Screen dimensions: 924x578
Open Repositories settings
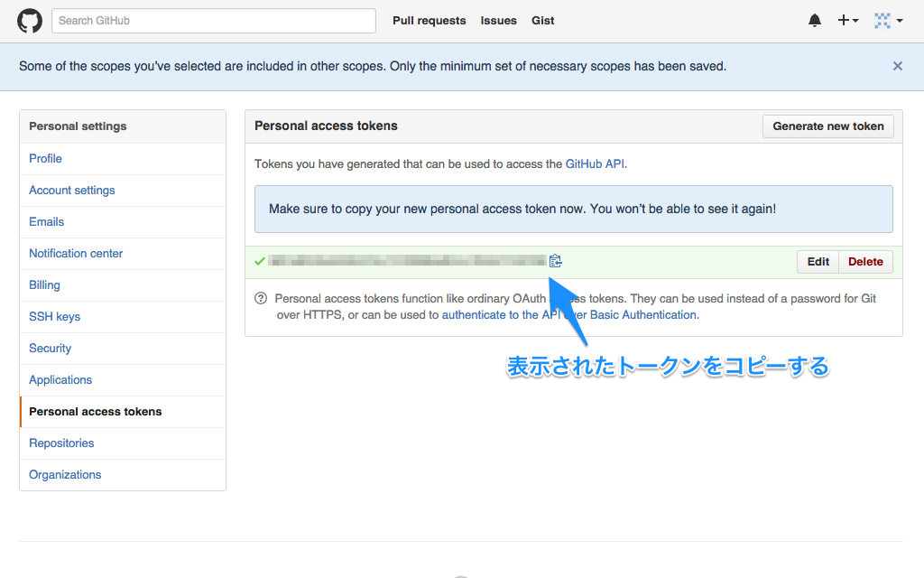pyautogui.click(x=61, y=443)
